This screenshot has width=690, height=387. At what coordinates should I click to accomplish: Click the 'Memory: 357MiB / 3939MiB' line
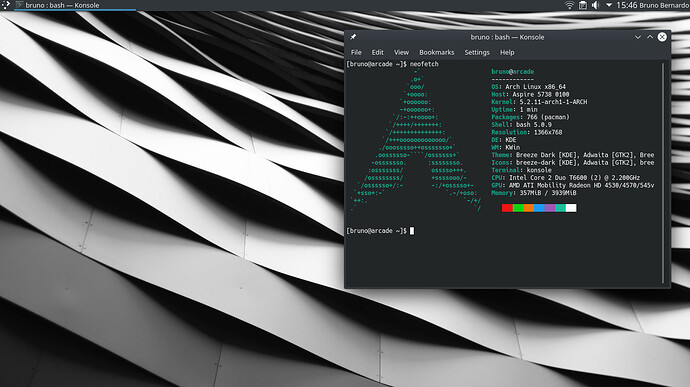534,193
